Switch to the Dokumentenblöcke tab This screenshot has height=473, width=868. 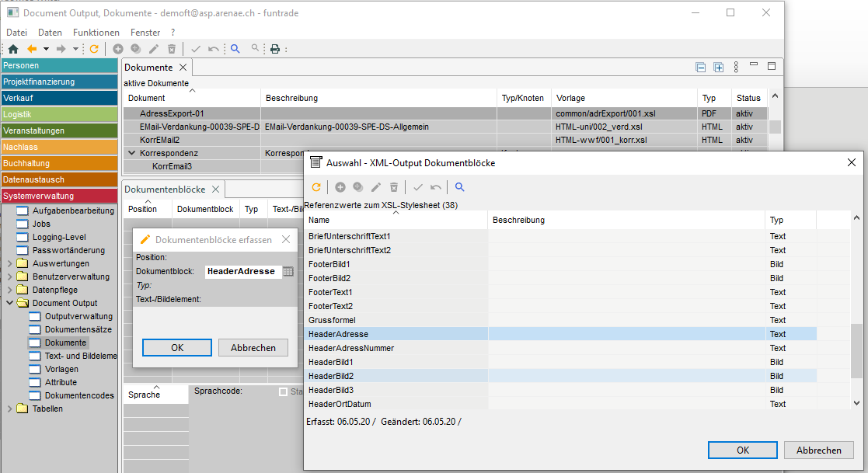[x=165, y=190]
